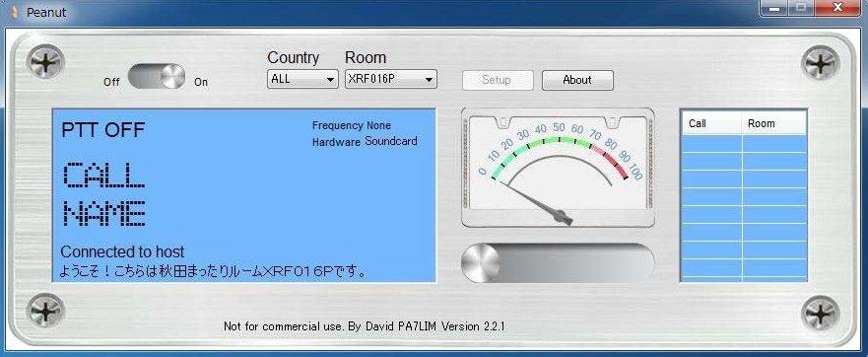Click the top-left panel screw
The width and height of the screenshot is (868, 357).
pos(46,62)
